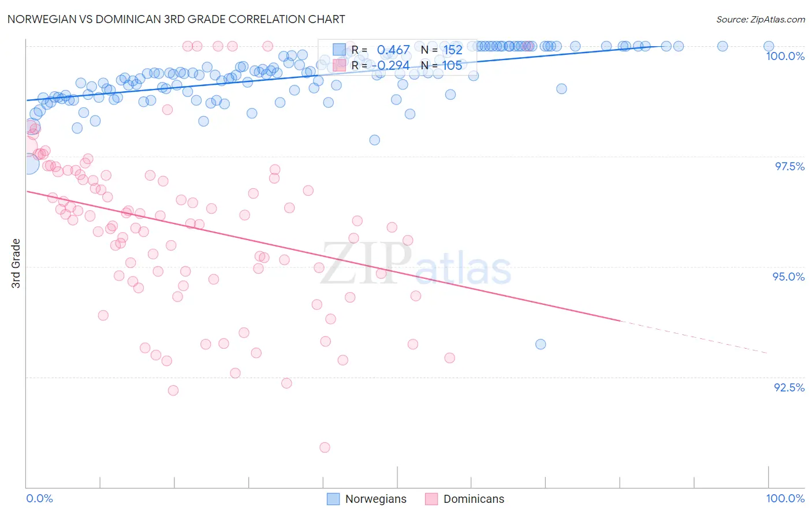Click the blue swatch in stats box
812x515 pixels.
pyautogui.click(x=339, y=50)
